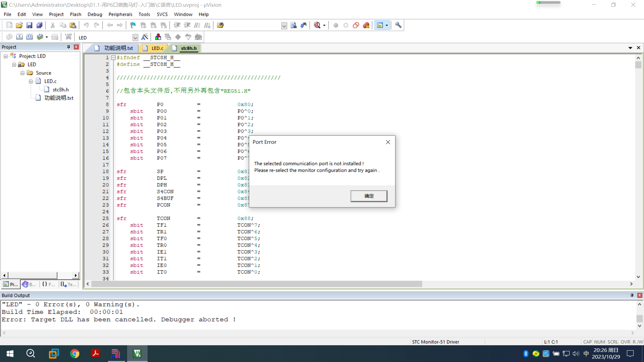Kill all breakpoints icon

pyautogui.click(x=366, y=25)
